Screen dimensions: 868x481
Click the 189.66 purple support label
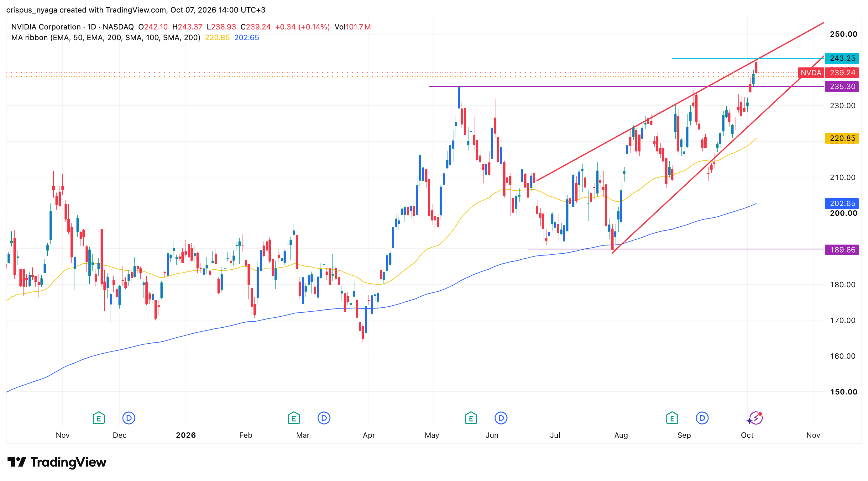[x=842, y=250]
